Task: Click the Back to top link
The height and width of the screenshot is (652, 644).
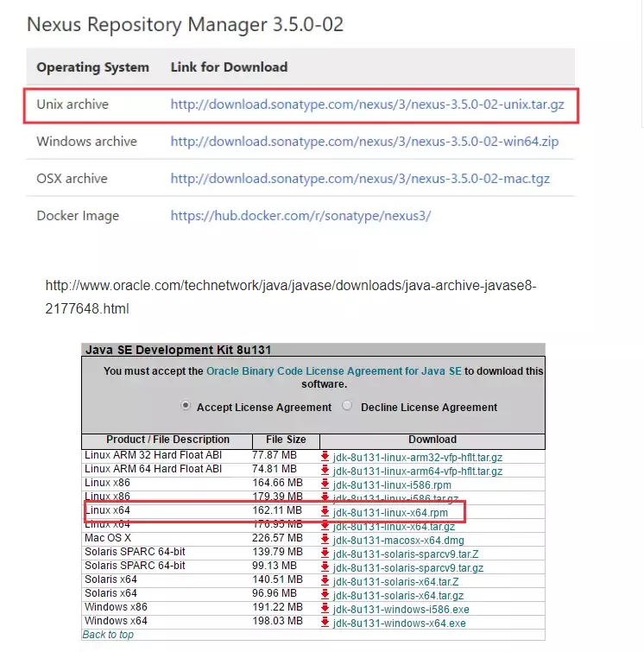Action: [x=108, y=635]
